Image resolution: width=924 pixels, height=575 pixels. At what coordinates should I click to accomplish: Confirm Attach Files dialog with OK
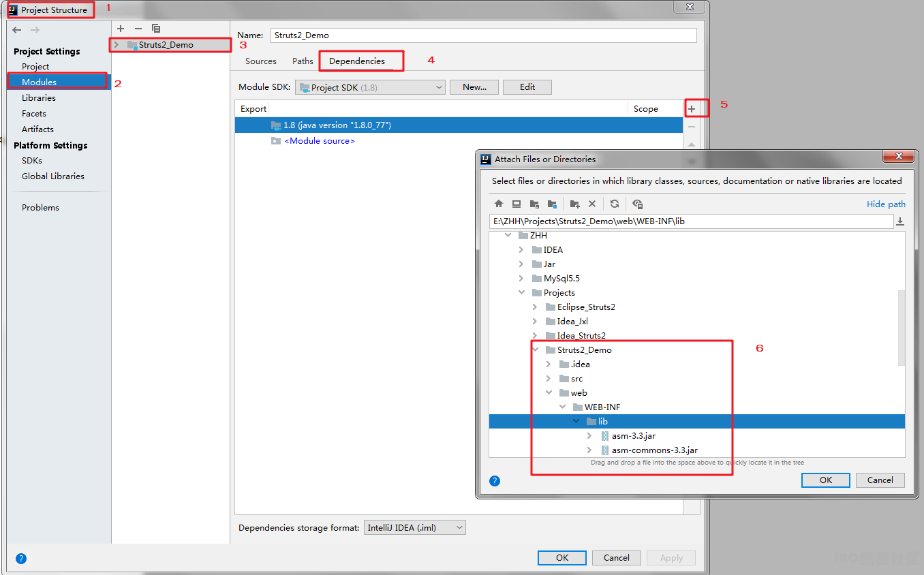pos(826,480)
